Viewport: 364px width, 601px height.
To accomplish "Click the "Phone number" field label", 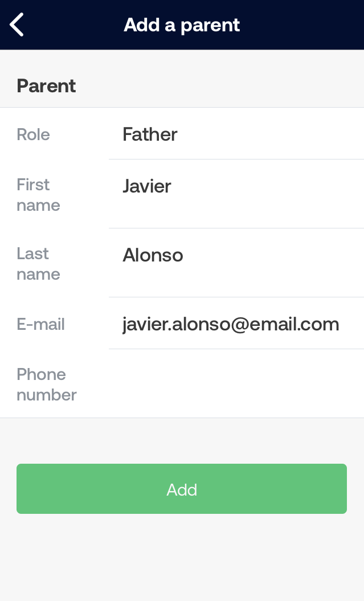I will point(46,385).
